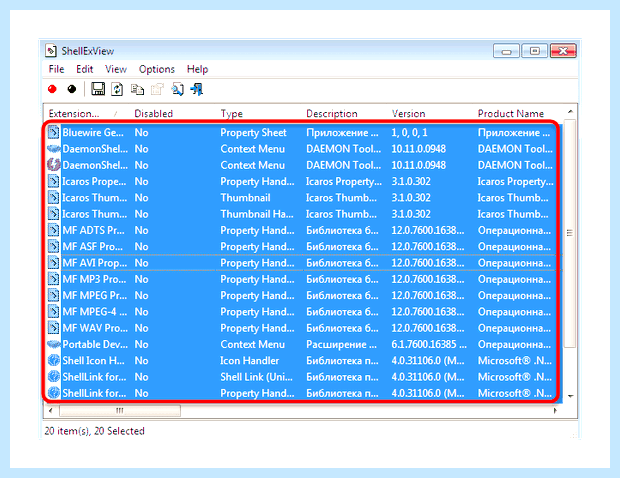
Task: Select the MF MPEG-4 ... extension row
Action: pyautogui.click(x=303, y=312)
